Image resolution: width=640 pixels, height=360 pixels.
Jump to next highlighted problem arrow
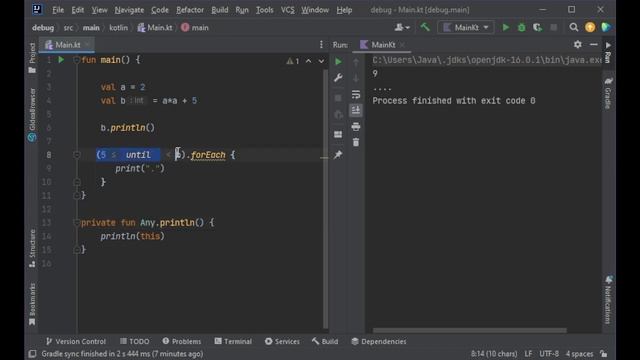[x=321, y=61]
